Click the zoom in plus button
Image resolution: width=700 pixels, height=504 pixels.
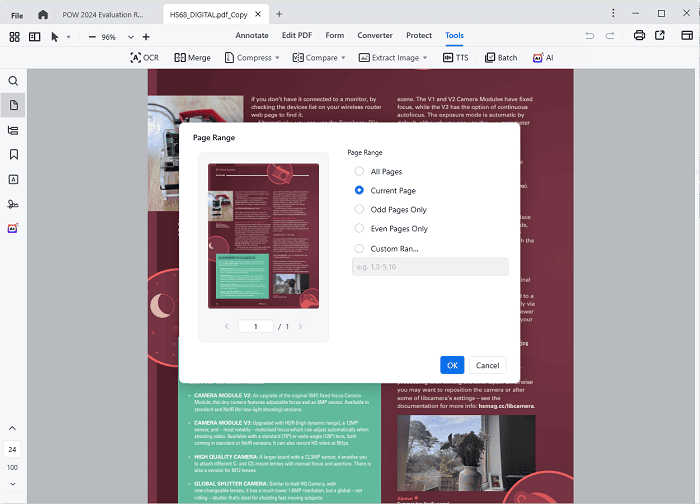(146, 36)
